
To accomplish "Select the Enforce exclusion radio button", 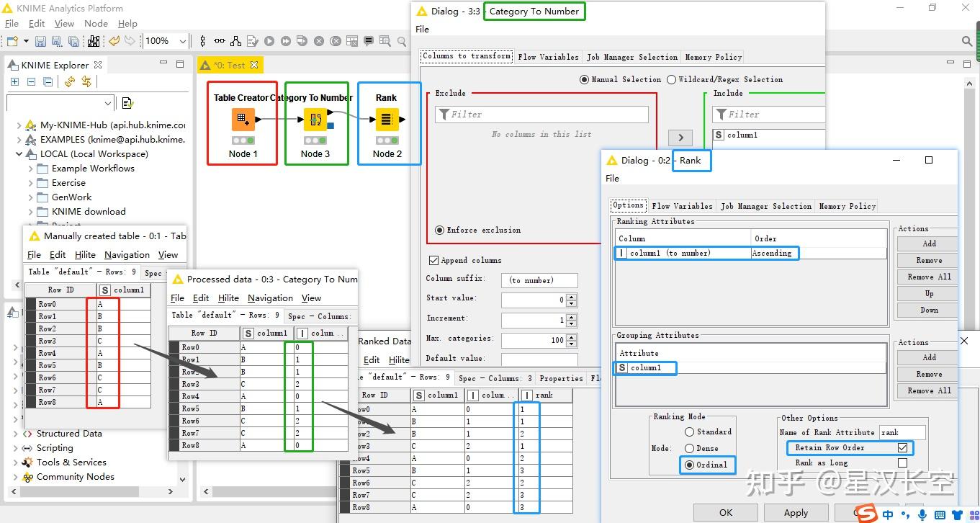I will [x=439, y=230].
